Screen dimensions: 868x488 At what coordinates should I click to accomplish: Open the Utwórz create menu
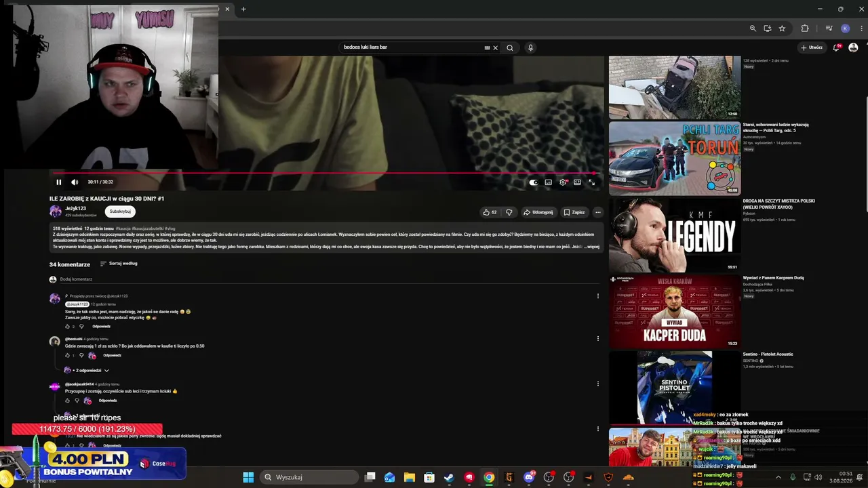point(812,47)
